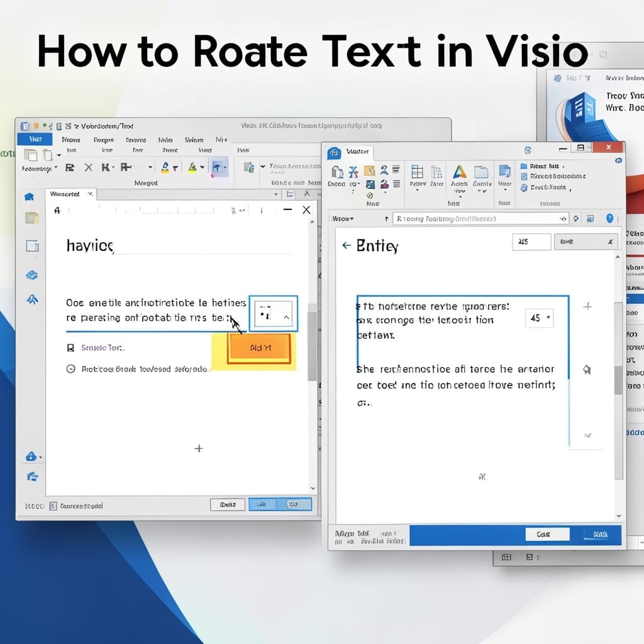The height and width of the screenshot is (644, 644).
Task: Open the copy icon dropdown arrow in left ribbon
Action: (x=58, y=155)
